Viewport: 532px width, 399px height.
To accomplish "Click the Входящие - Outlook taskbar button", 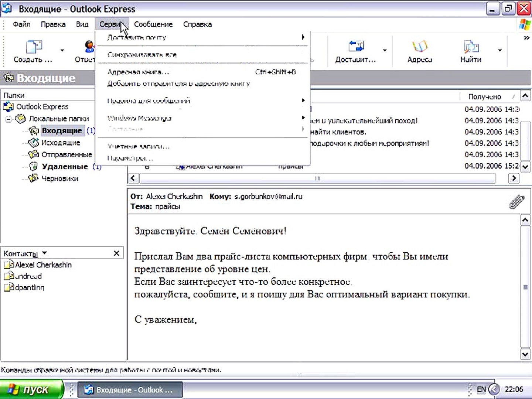I will click(x=130, y=390).
